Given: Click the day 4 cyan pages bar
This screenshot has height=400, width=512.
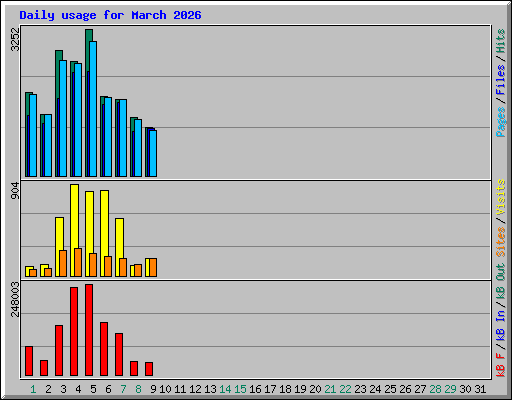Looking at the screenshot, I should (x=78, y=120).
